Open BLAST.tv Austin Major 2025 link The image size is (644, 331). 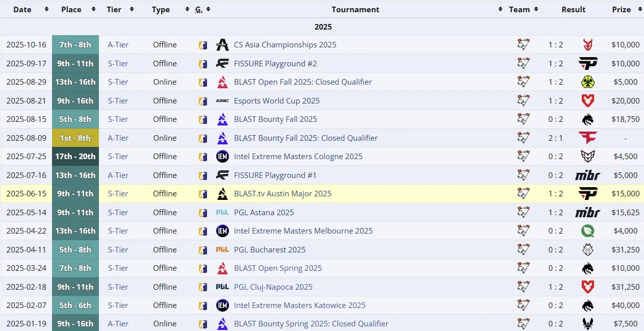(282, 194)
